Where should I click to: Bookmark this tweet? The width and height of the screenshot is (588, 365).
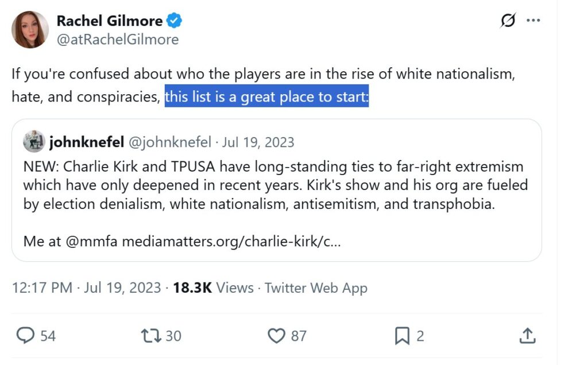point(403,336)
